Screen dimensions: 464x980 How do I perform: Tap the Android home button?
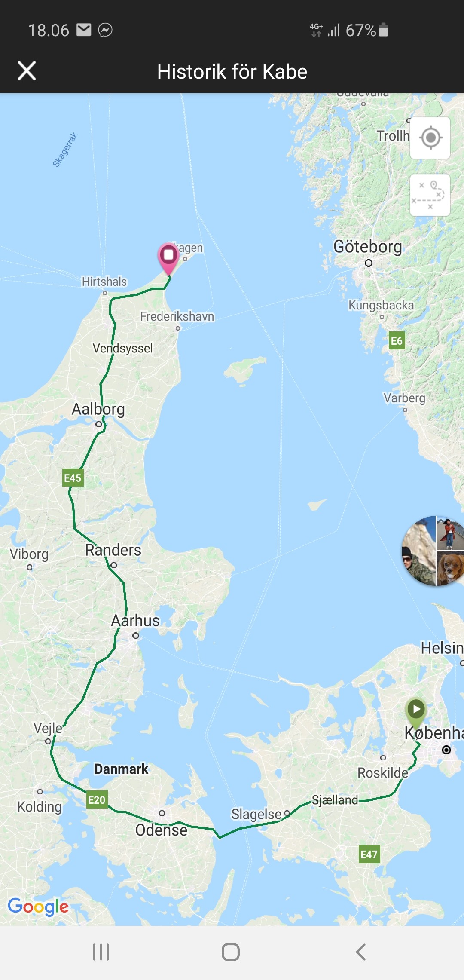click(231, 952)
